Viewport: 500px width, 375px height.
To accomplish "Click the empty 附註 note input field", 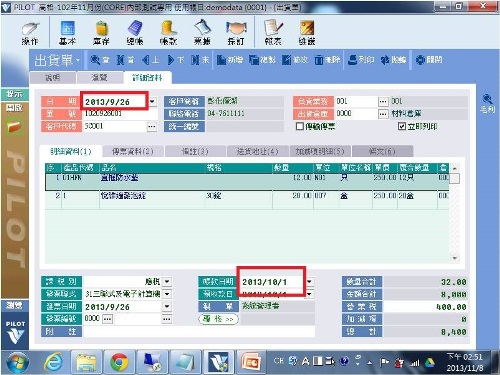I will [x=199, y=332].
